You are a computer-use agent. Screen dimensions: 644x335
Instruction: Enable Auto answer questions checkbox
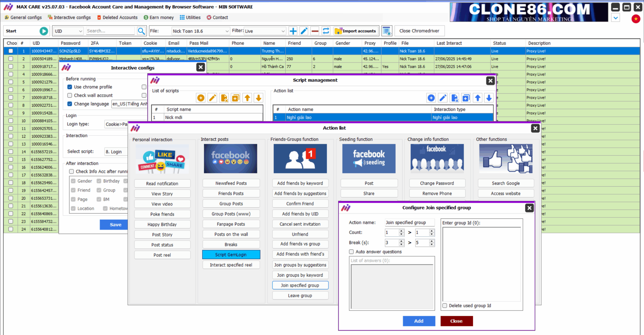351,252
